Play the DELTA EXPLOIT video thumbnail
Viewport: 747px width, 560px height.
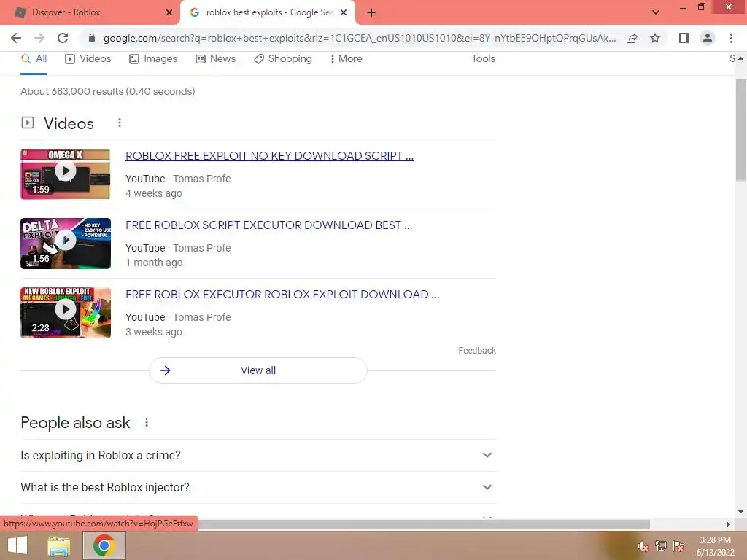[x=65, y=244]
